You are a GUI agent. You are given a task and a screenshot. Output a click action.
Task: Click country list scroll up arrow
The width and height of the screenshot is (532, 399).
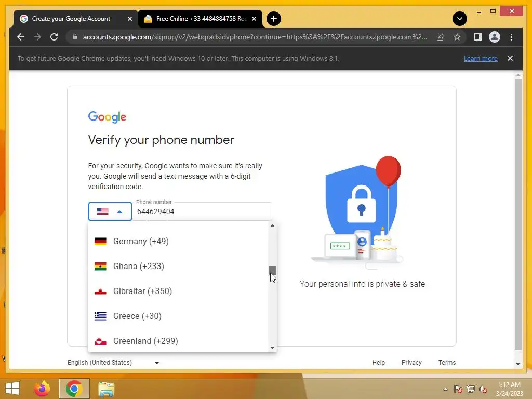click(x=272, y=226)
